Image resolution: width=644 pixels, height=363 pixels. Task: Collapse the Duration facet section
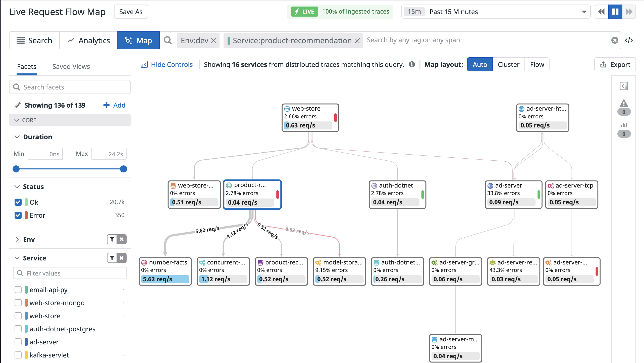[x=17, y=137]
